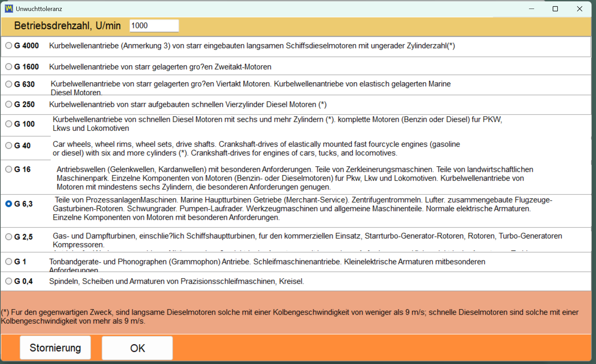Select G 40 for car wheels

point(9,145)
